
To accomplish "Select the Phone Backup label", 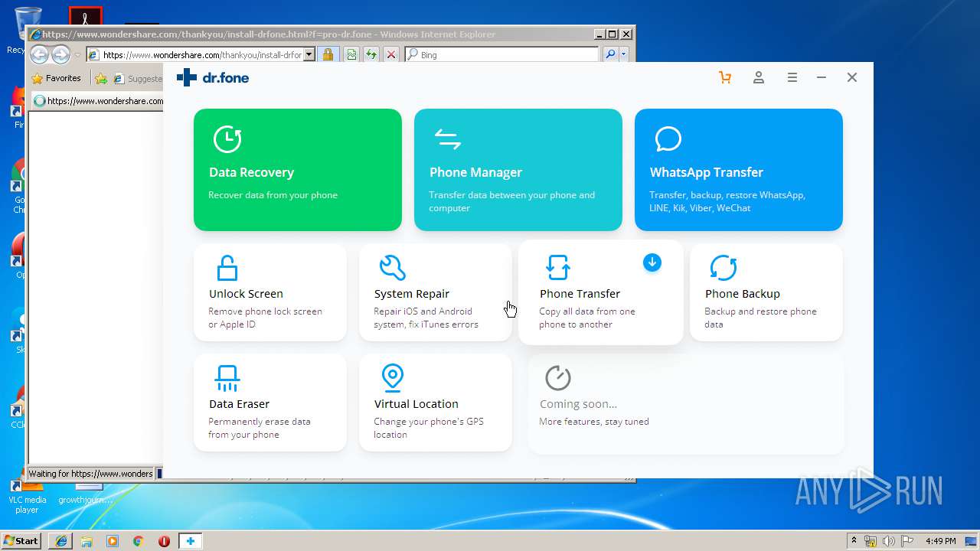I will [743, 294].
